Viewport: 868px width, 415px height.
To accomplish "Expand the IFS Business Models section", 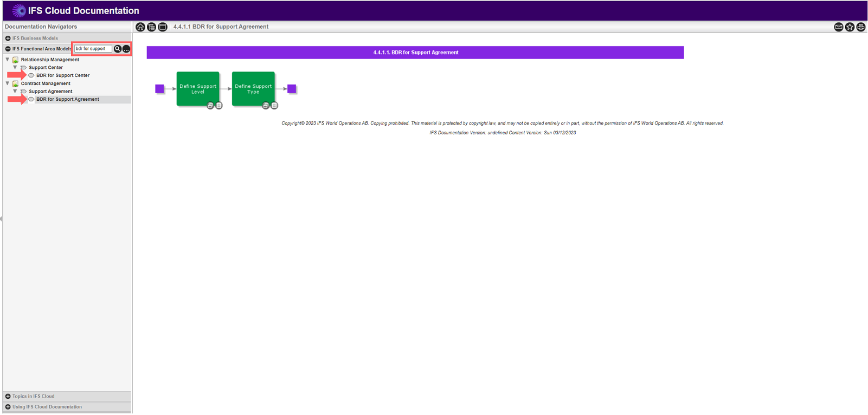I will (8, 38).
